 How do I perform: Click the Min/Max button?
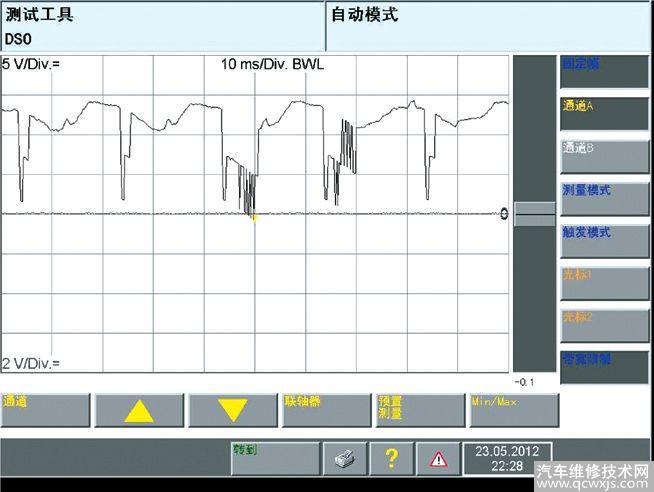point(514,410)
